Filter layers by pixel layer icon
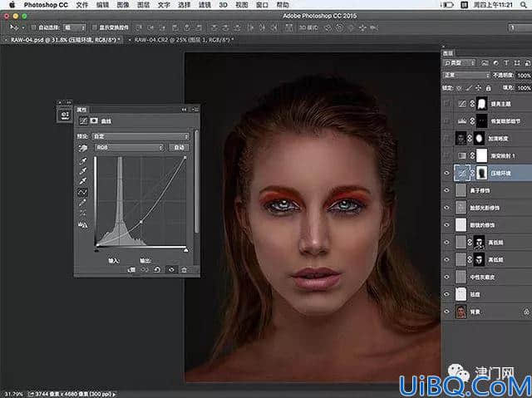Image resolution: width=532 pixels, height=398 pixels. (x=485, y=63)
